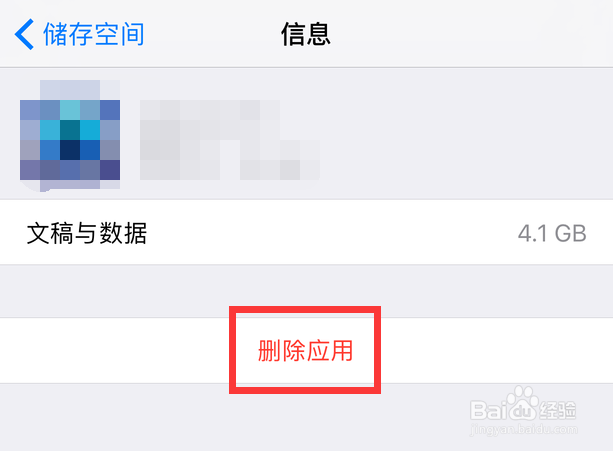Select the 文稿与数据 label
This screenshot has width=613, height=451.
[x=87, y=233]
